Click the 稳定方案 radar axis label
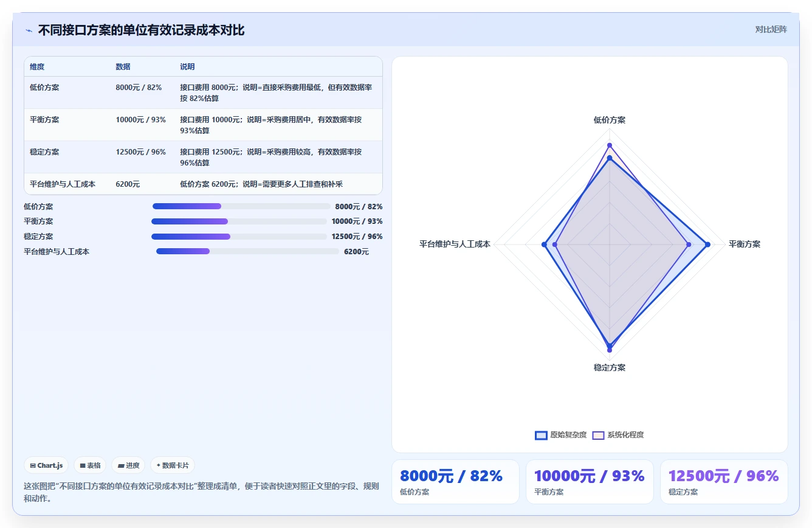This screenshot has height=528, width=812. (610, 368)
